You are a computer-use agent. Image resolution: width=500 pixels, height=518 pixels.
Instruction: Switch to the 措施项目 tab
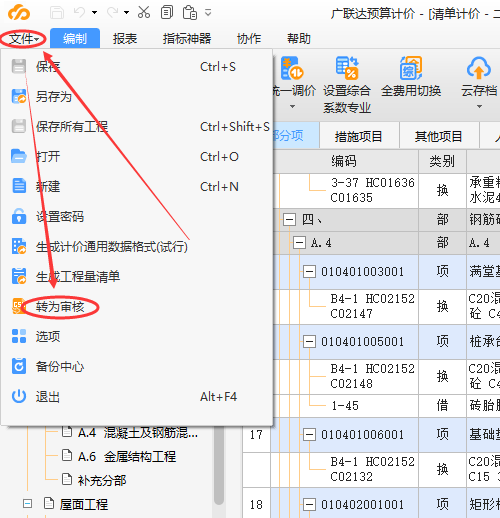359,136
